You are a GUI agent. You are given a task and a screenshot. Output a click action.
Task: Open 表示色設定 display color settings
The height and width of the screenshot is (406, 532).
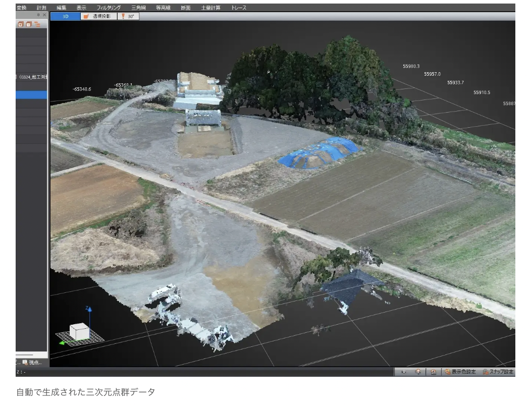tap(460, 372)
